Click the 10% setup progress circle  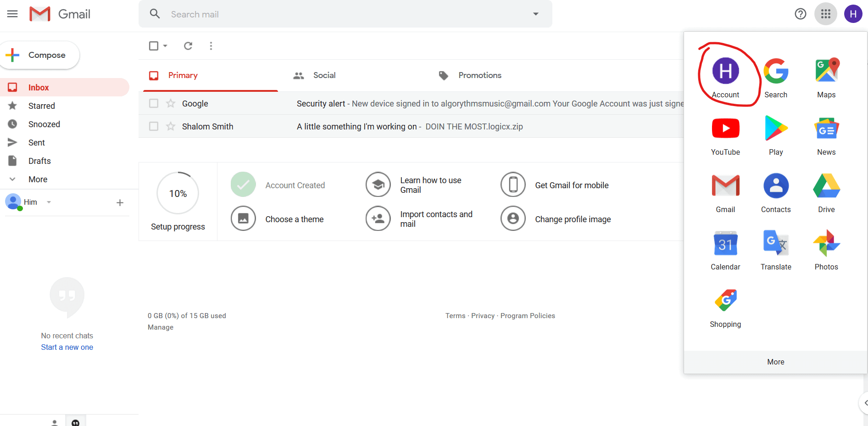(x=178, y=193)
